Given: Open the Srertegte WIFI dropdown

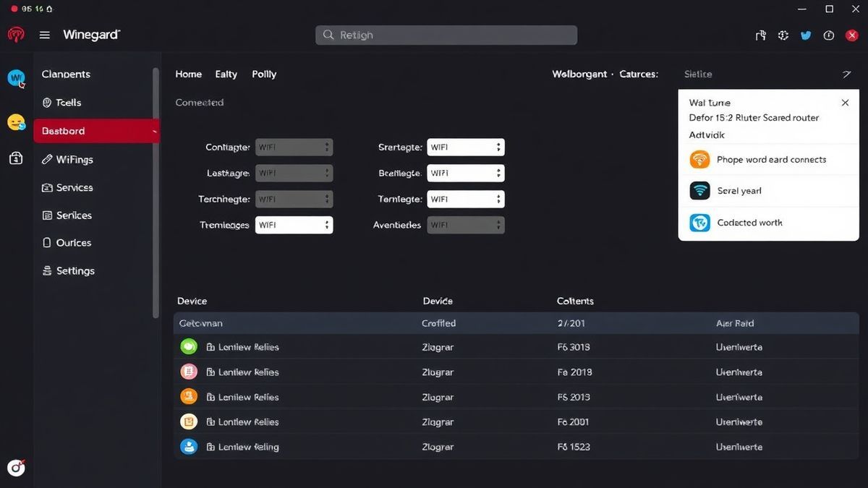Looking at the screenshot, I should coord(466,147).
